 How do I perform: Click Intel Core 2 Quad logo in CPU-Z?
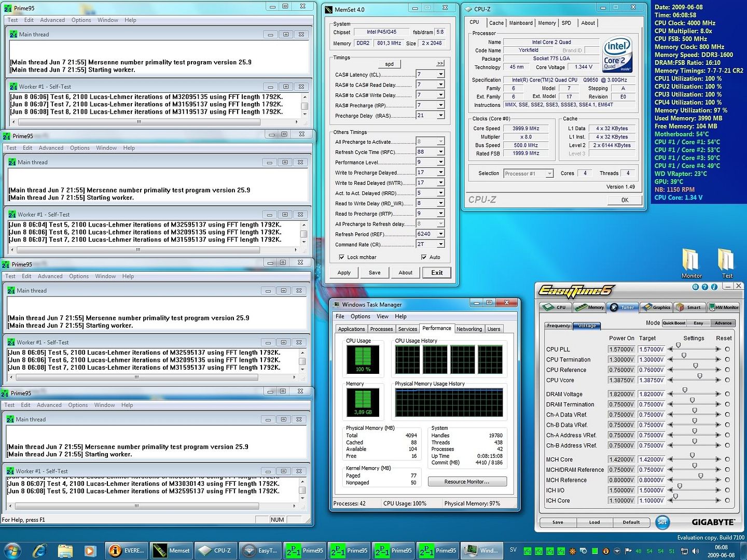[616, 54]
